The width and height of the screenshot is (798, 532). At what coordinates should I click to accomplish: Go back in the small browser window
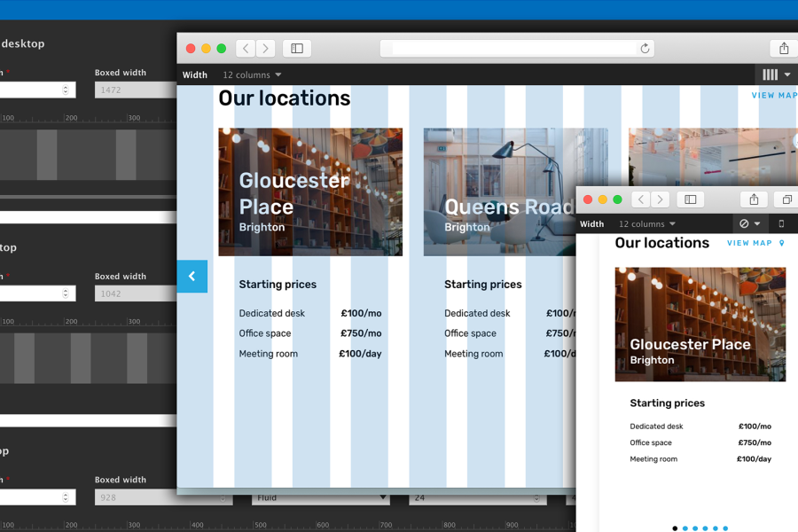click(x=640, y=199)
